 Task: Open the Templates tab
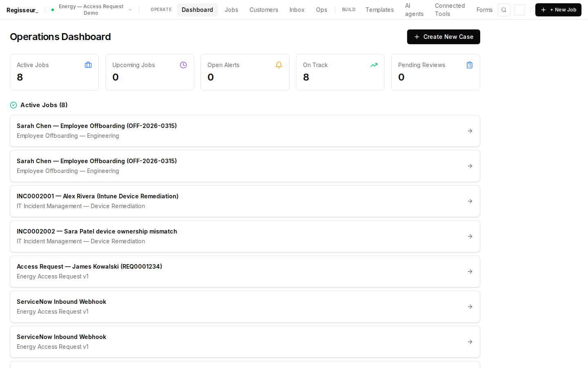(380, 10)
